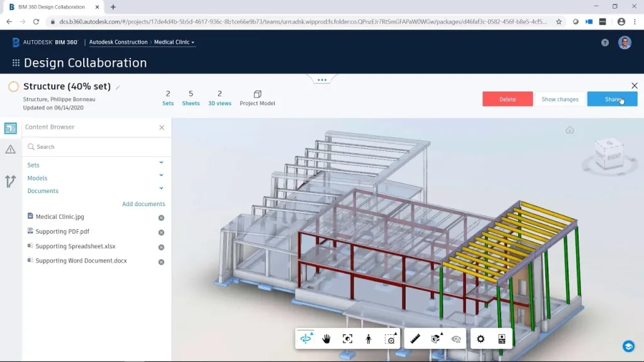This screenshot has width=644, height=362.
Task: Click the red Delete button
Action: 508,99
